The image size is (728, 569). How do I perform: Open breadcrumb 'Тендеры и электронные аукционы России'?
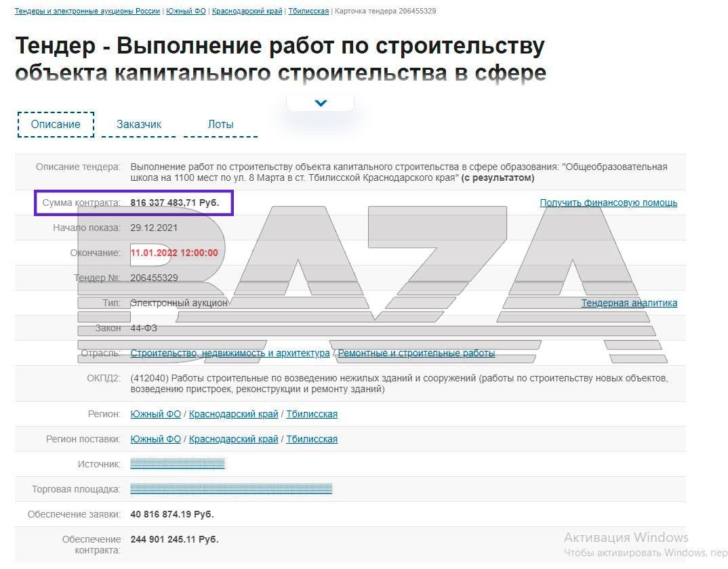pyautogui.click(x=87, y=12)
